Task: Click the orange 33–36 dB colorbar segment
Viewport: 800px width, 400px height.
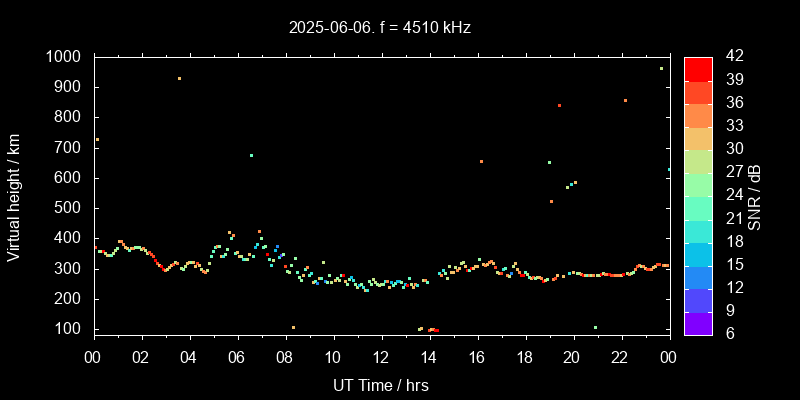Action: tap(698, 114)
